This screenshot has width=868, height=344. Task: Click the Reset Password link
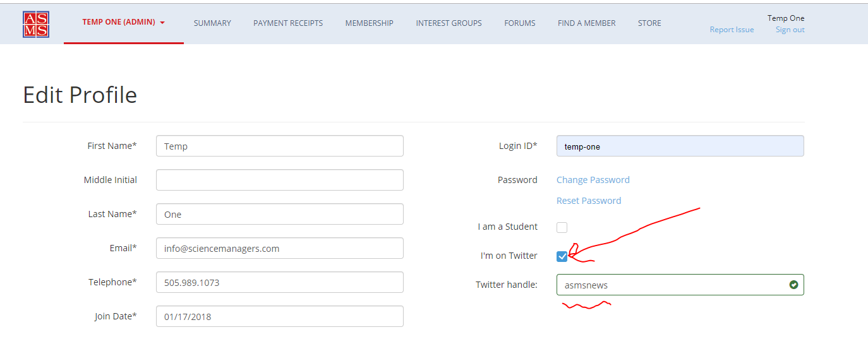point(589,201)
